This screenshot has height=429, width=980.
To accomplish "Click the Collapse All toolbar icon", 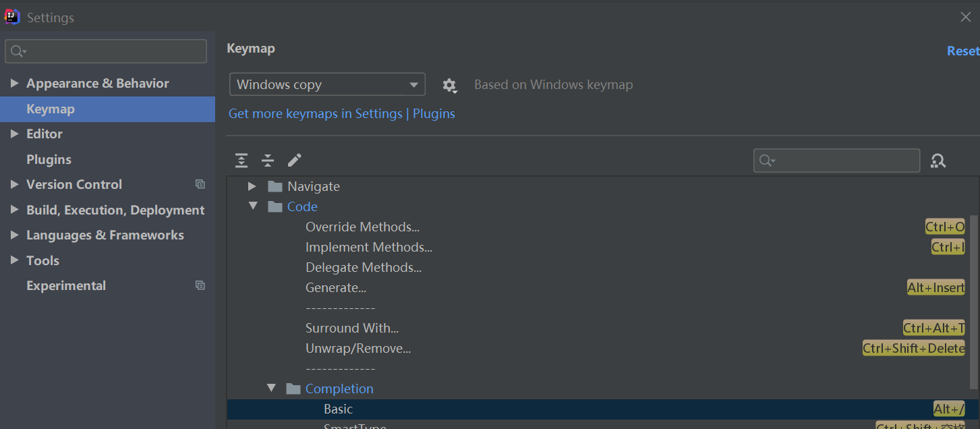I will coord(268,161).
